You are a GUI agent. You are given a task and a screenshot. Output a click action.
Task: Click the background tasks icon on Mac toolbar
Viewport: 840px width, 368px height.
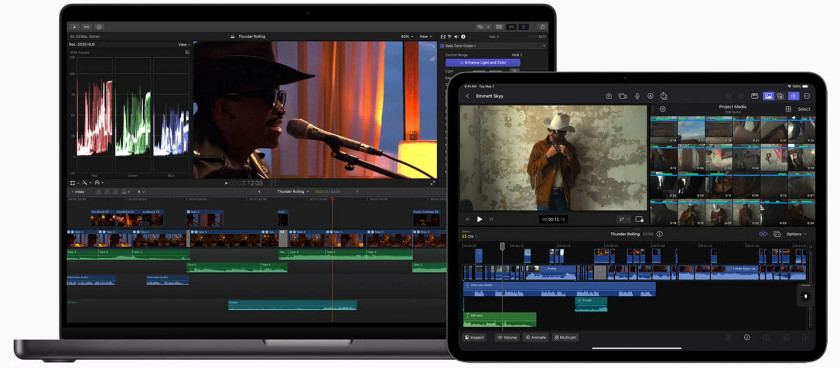pyautogui.click(x=99, y=26)
